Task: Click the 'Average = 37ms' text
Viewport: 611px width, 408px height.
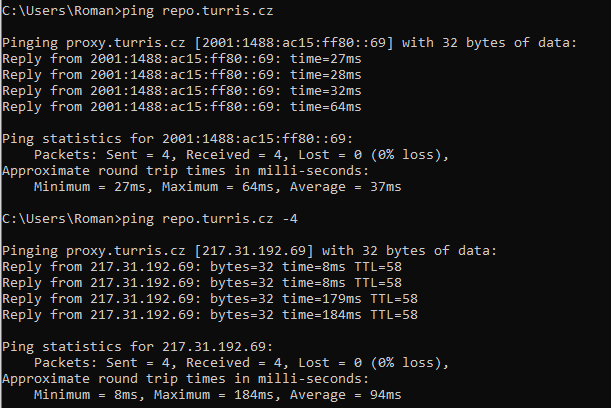Action: point(346,187)
